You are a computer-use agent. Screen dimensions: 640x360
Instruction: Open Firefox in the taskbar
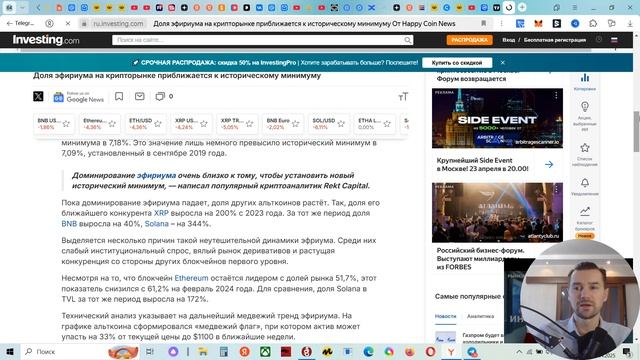(x=409, y=351)
